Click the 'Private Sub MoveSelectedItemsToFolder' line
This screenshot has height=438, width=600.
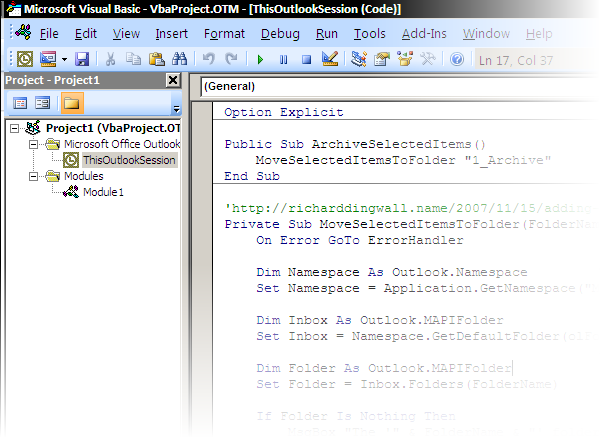pos(411,224)
